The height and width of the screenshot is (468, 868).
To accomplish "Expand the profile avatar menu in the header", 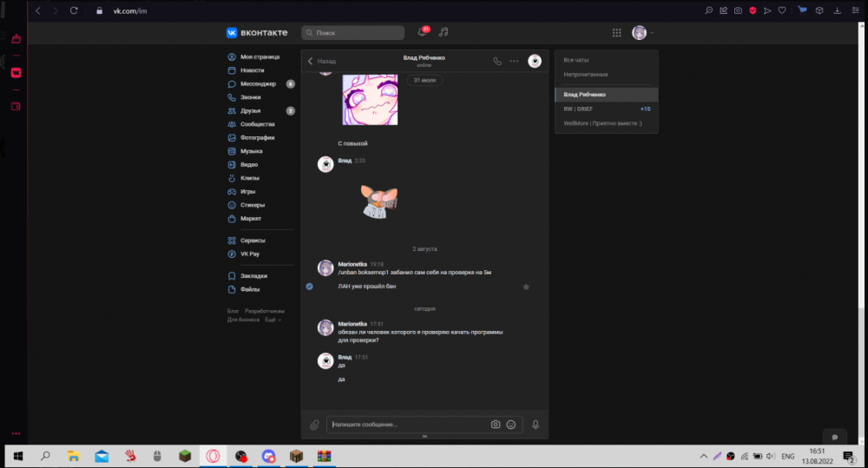I will tap(642, 33).
